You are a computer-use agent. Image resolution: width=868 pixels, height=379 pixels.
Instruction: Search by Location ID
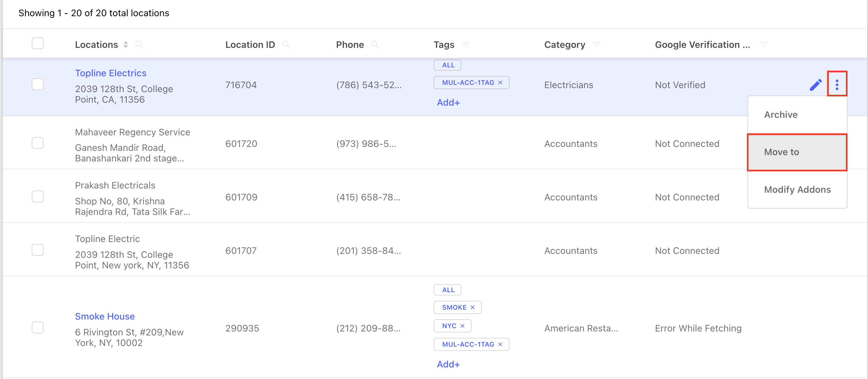[286, 45]
